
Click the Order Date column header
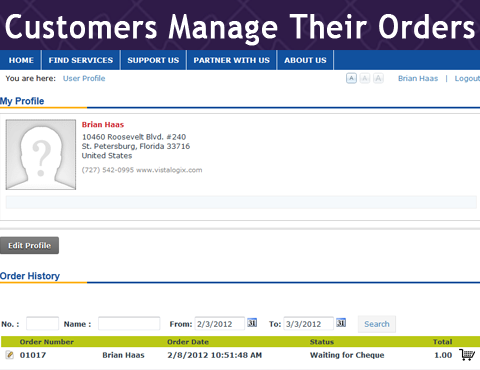click(188, 342)
